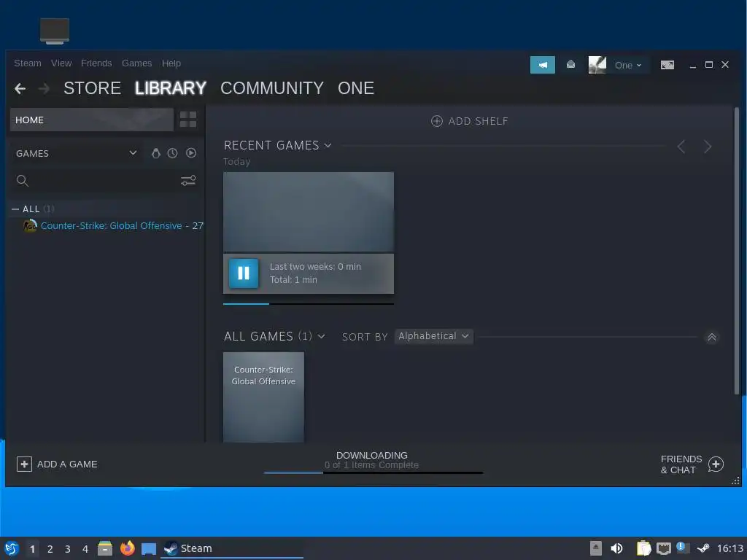Open Counter-Strike: Global Offensive card in All Games
Viewport: 747px width, 560px height.
[263, 397]
